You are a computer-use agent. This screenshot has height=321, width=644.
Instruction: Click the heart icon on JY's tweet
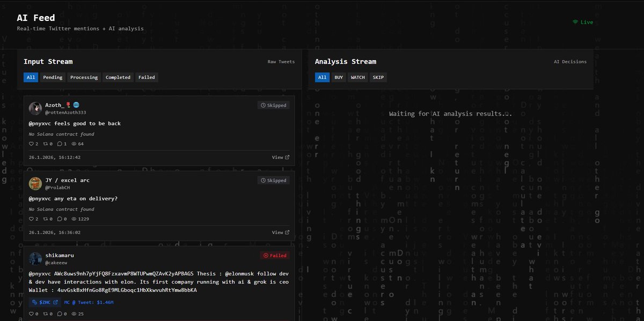coord(32,219)
